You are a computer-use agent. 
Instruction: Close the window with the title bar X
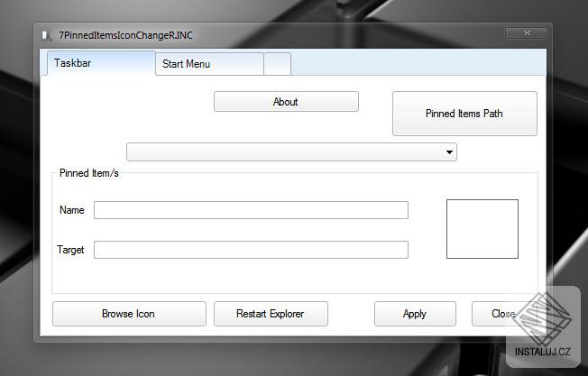tap(527, 33)
